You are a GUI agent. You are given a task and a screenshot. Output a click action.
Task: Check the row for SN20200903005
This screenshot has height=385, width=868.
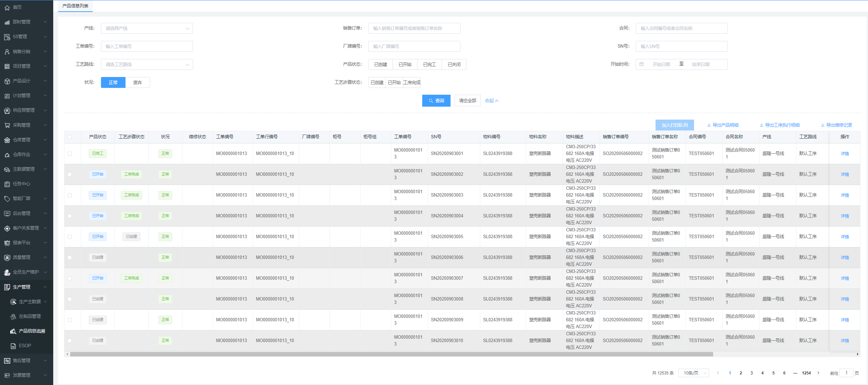tap(70, 237)
